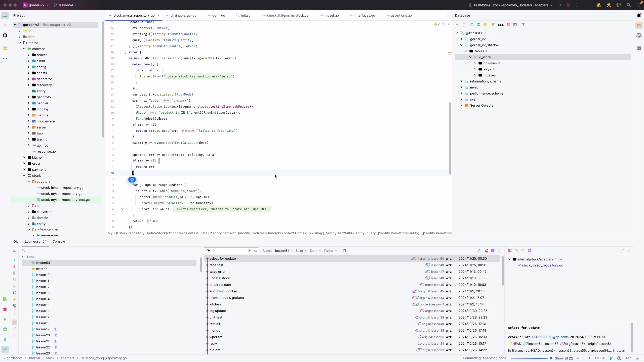Collapse the adapters folder in Project tree
Image resolution: width=644 pixels, height=362 pixels.
coord(29,182)
